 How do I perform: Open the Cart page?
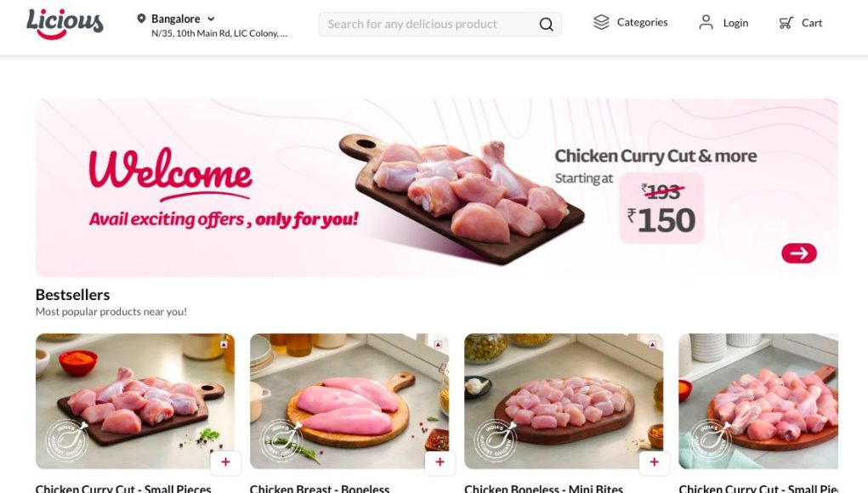(x=801, y=23)
